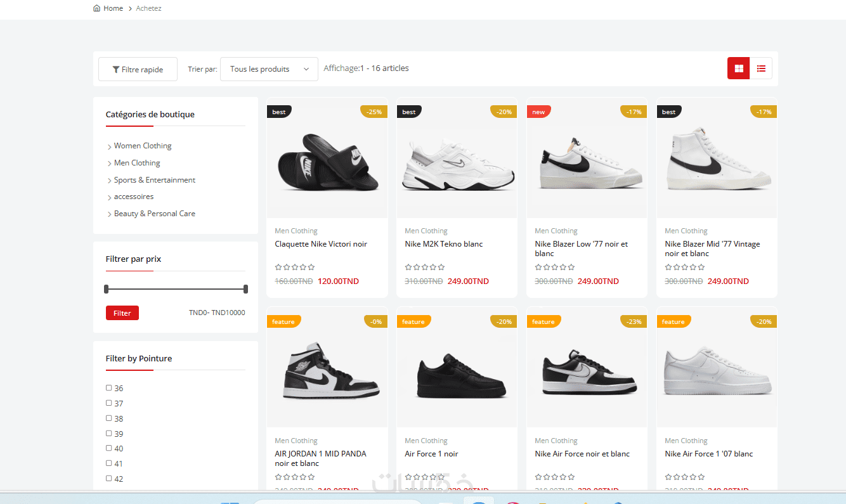The height and width of the screenshot is (504, 846).
Task: Expand the Sports & Entertainment category
Action: point(155,180)
